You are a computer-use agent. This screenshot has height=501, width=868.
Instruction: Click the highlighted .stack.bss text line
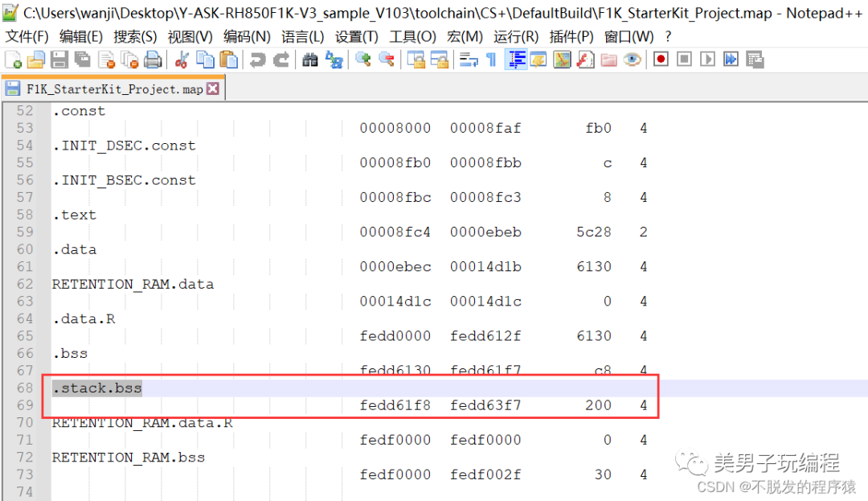pyautogui.click(x=97, y=388)
